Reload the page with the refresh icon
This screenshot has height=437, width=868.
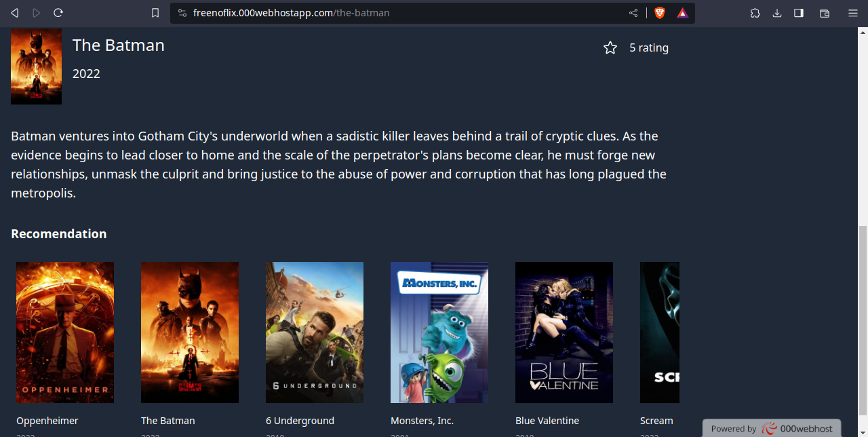click(58, 13)
